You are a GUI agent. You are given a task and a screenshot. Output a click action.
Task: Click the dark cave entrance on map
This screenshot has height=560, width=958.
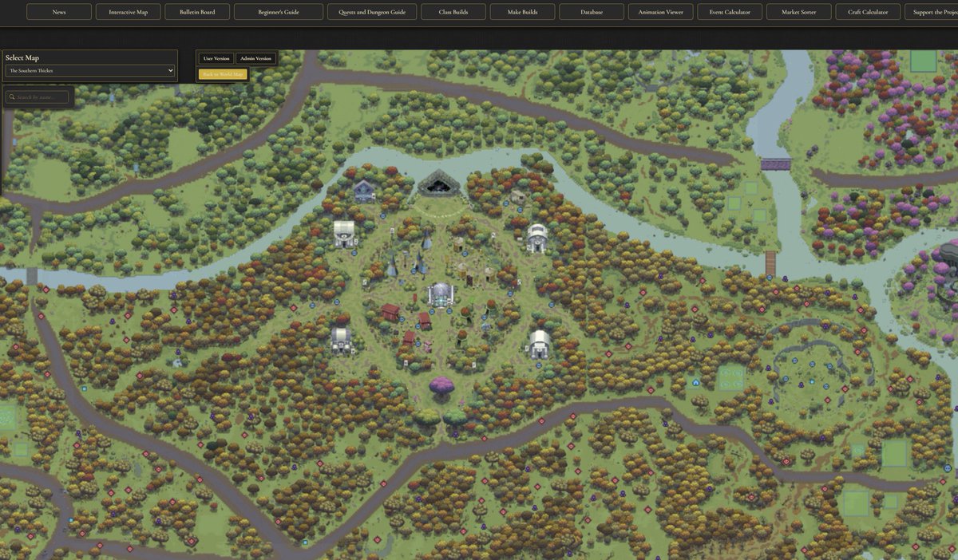(x=439, y=185)
